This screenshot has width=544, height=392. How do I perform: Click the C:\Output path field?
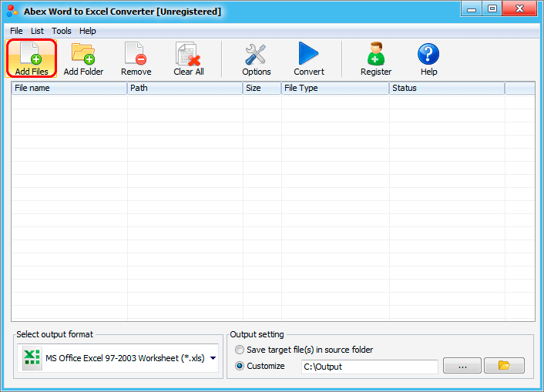point(370,367)
